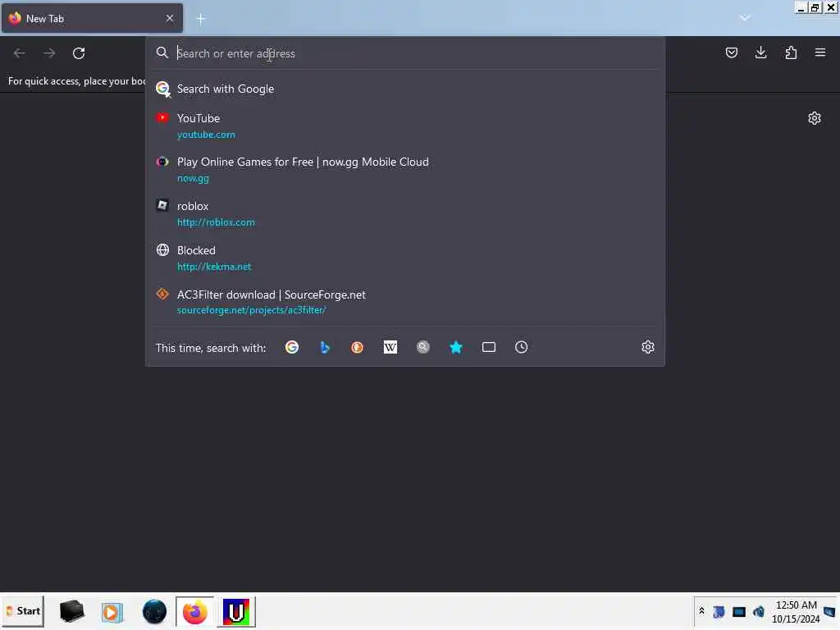Open the Firefox hamburger application menu
Image resolution: width=840 pixels, height=630 pixels.
[x=820, y=52]
